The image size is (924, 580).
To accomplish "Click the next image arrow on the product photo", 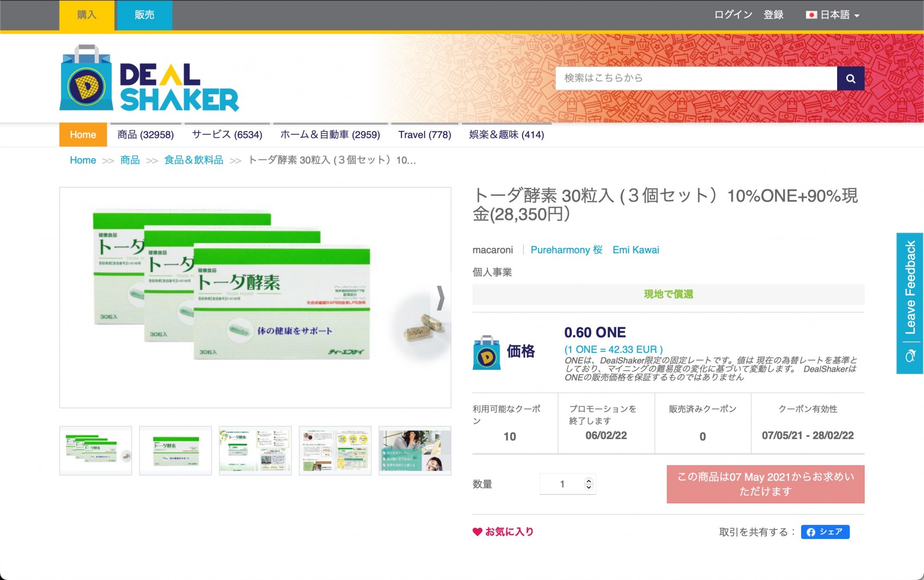I will (440, 298).
